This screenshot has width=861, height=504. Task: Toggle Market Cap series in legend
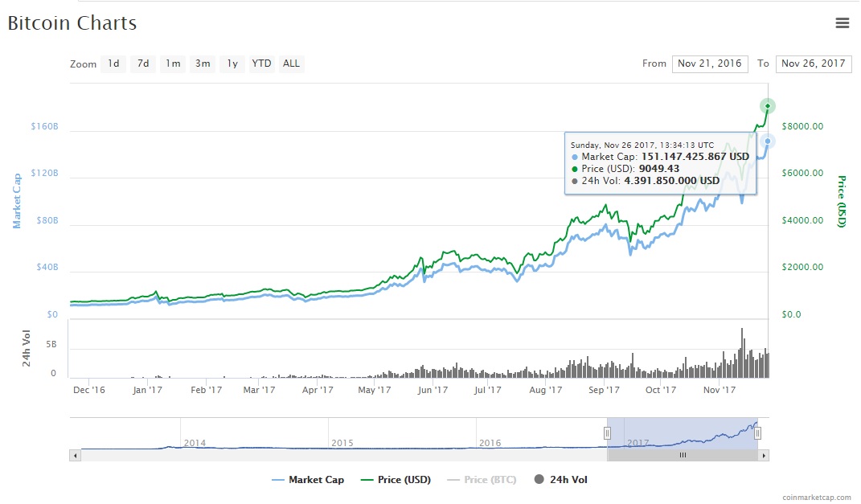coord(308,480)
